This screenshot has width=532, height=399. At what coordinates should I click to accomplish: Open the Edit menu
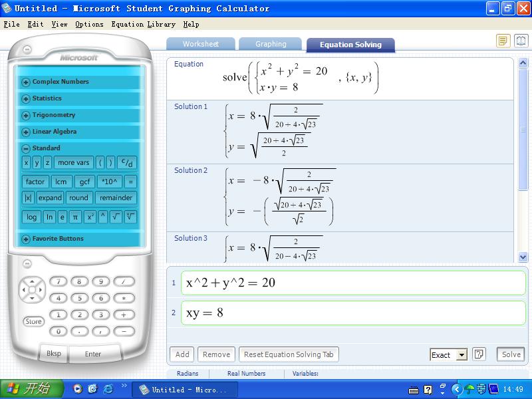coord(35,24)
